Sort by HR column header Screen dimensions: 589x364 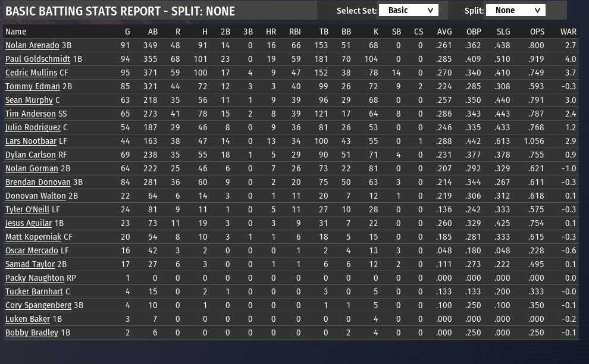point(271,32)
